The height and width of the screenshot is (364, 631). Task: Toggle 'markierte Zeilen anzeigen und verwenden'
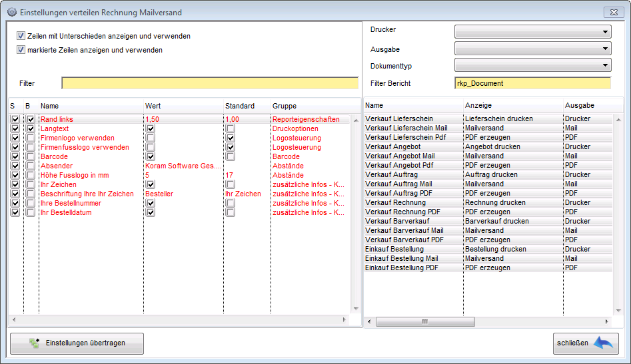pyautogui.click(x=21, y=50)
